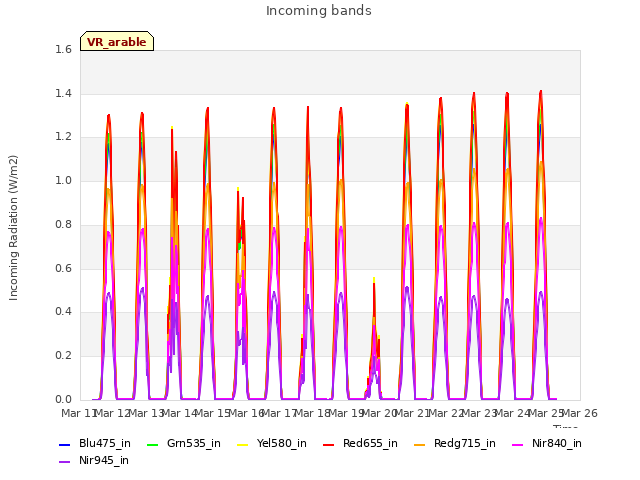Toggle the Nir840_in series label
Viewport: 640px width, 480px height.
click(x=557, y=443)
